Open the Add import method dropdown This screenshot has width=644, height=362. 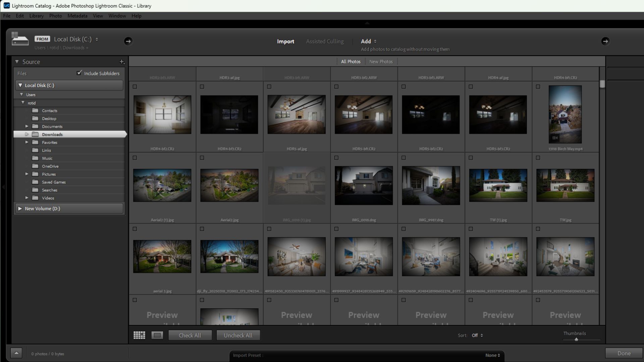[368, 41]
